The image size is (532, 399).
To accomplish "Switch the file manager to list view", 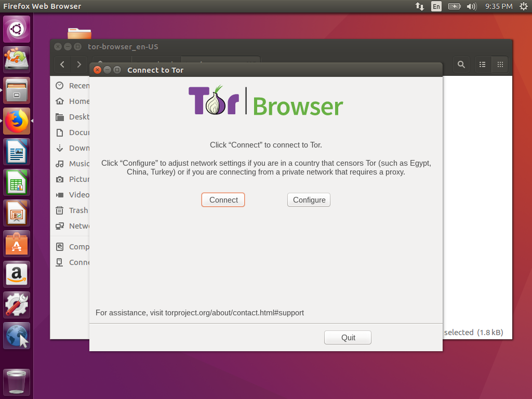I will [482, 64].
